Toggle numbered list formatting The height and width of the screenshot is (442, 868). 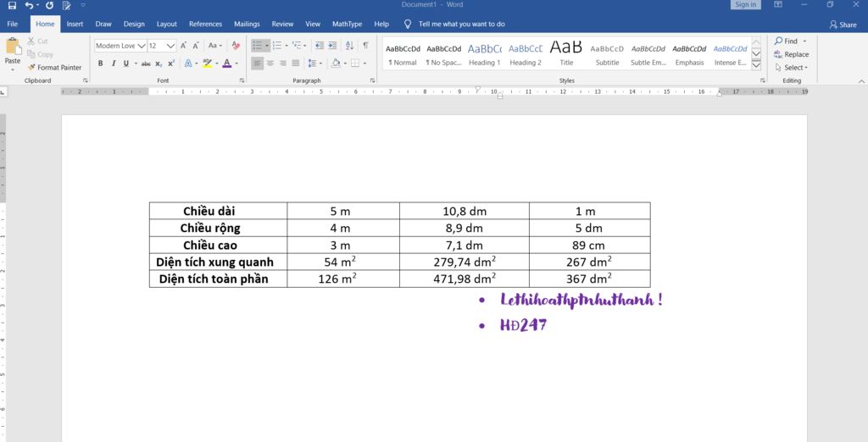click(277, 46)
